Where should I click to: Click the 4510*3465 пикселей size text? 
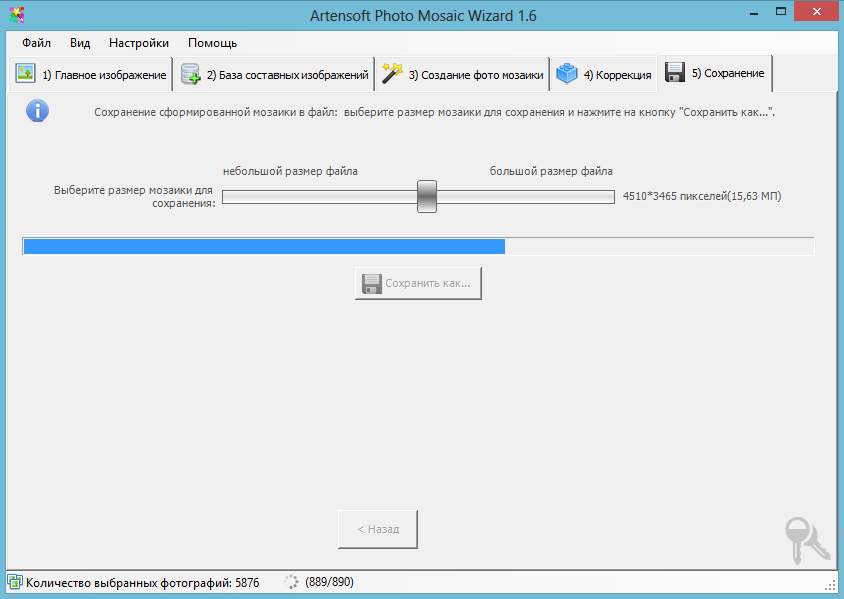[x=702, y=196]
